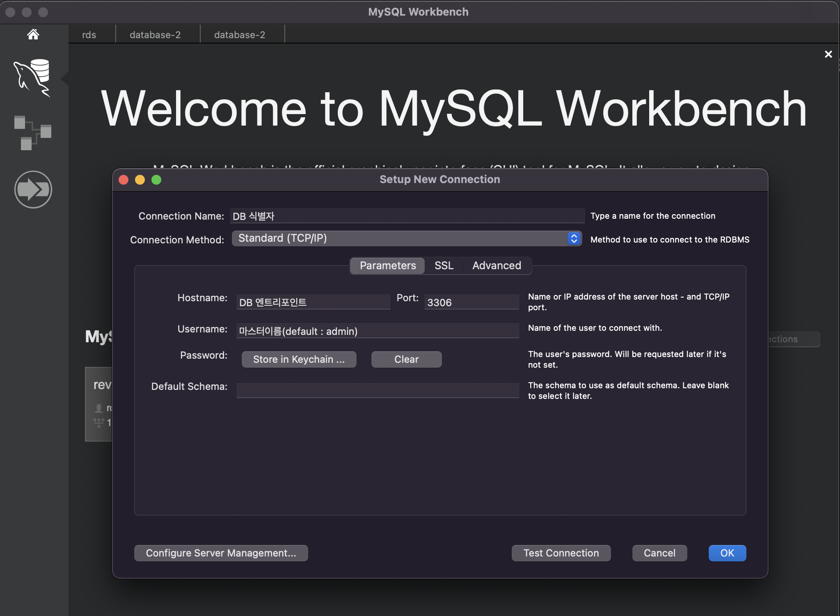
Task: Switch to the SSL tab
Action: tap(444, 266)
